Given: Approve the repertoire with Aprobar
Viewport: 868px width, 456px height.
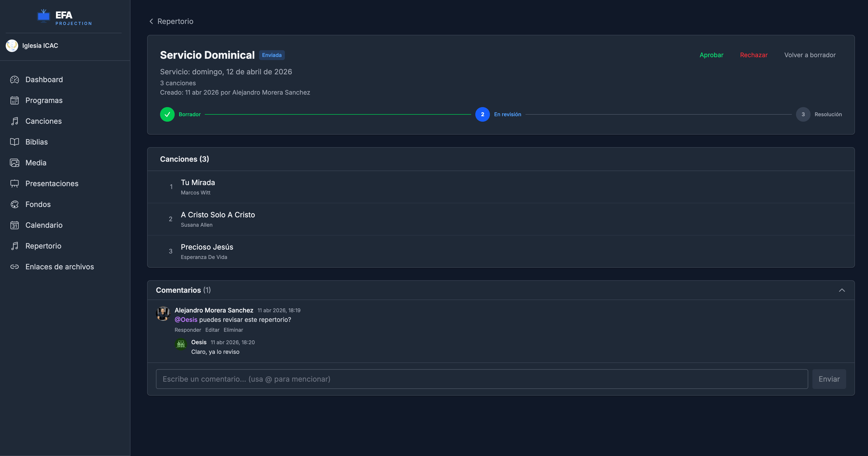Looking at the screenshot, I should click(x=711, y=55).
